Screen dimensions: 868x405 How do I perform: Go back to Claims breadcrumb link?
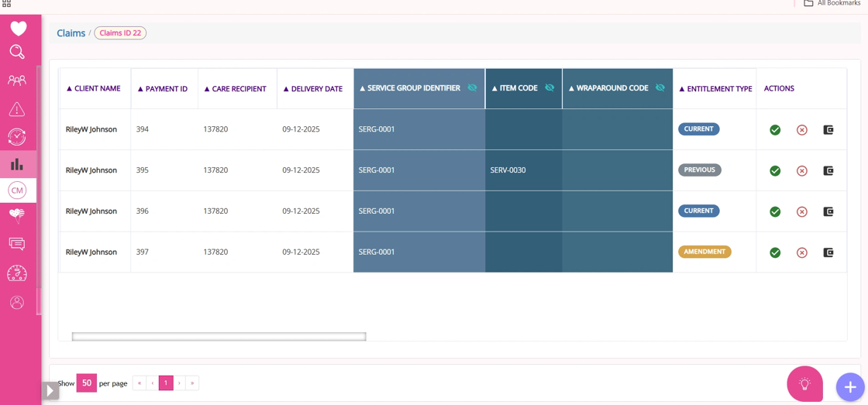pos(71,33)
